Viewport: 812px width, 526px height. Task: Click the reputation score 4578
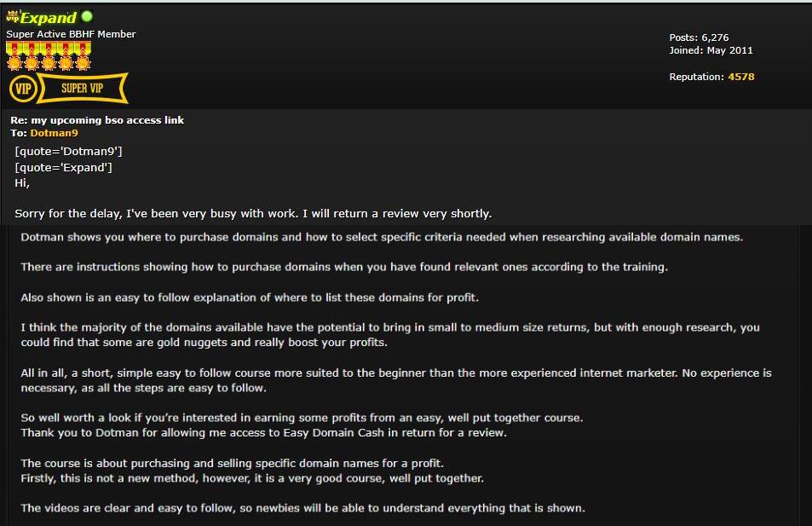(x=741, y=77)
